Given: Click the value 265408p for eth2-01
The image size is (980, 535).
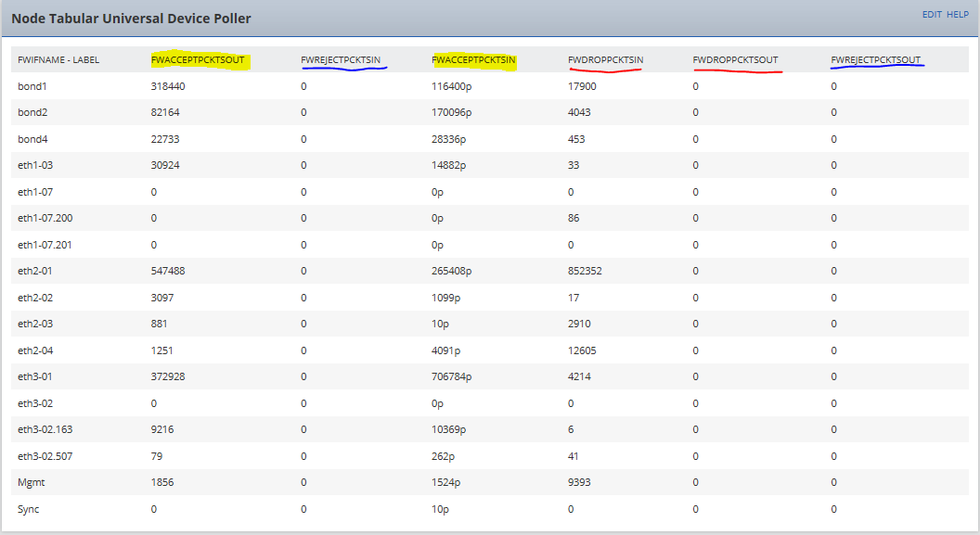Looking at the screenshot, I should tap(451, 271).
